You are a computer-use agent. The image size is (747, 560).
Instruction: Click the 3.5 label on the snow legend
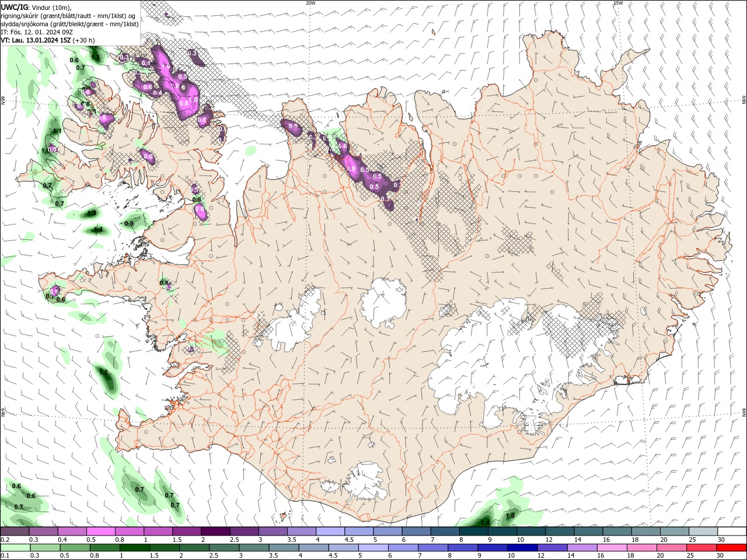[x=291, y=540]
